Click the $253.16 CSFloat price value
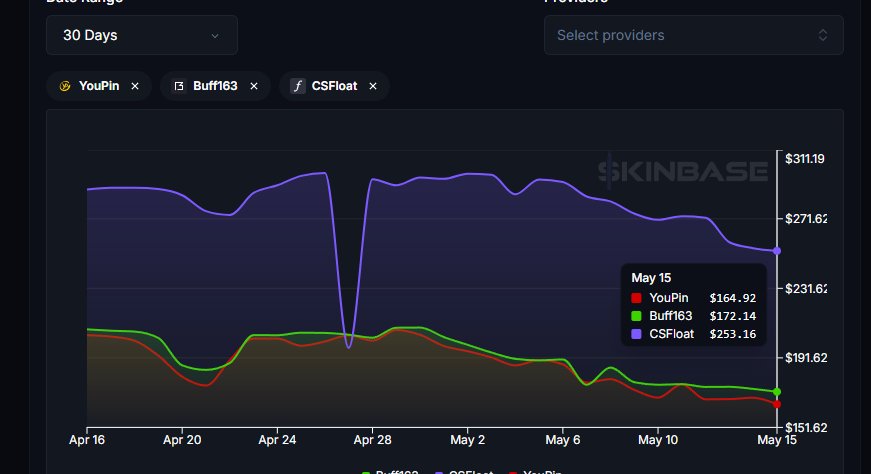 coord(733,334)
